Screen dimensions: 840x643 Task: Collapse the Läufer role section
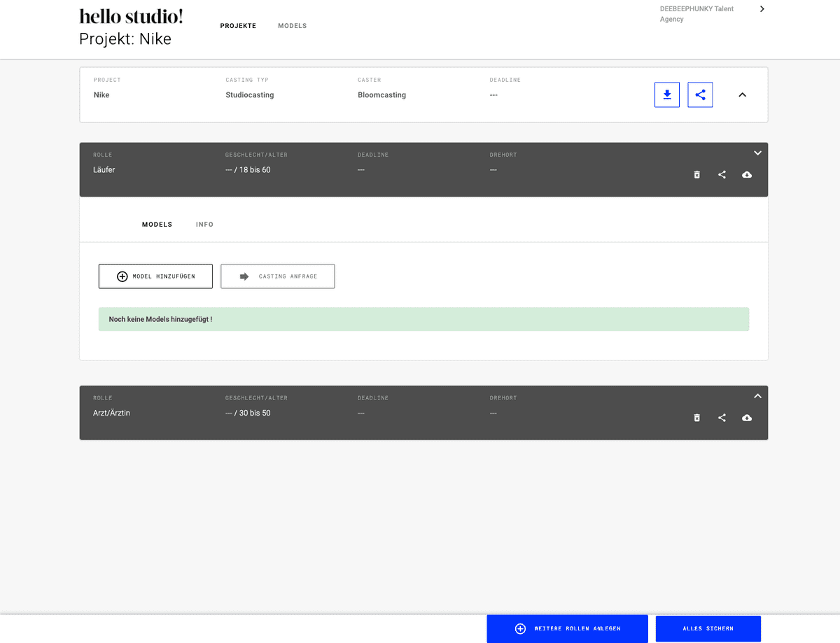(757, 153)
